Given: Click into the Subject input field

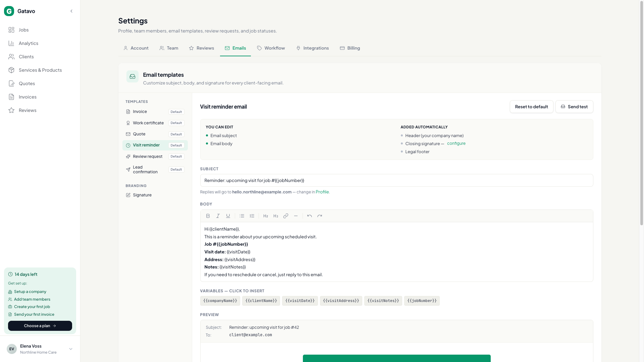Looking at the screenshot, I should coord(396,180).
